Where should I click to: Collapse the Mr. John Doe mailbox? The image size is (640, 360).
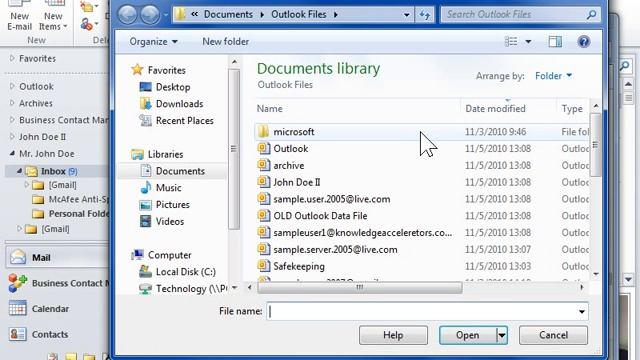click(x=12, y=153)
